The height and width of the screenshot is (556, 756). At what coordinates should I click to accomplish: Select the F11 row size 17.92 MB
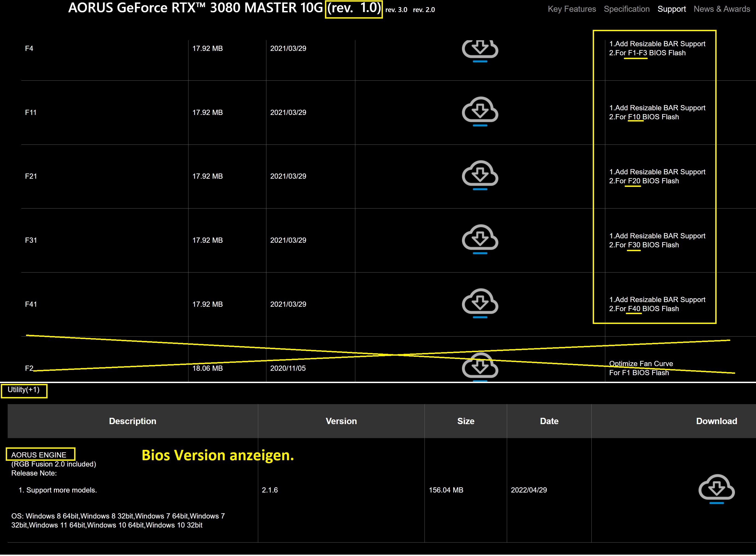click(x=207, y=112)
